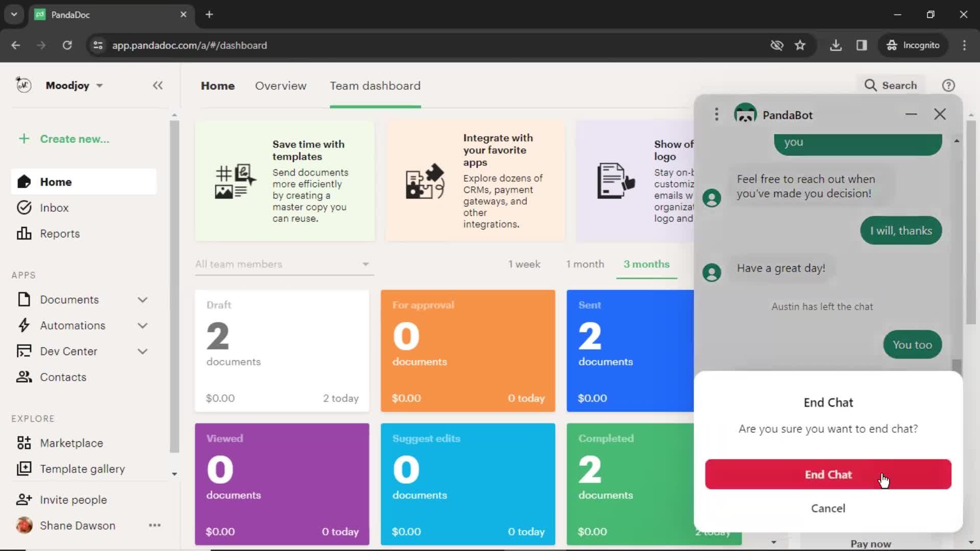Bookmark this page with star icon

click(x=800, y=45)
